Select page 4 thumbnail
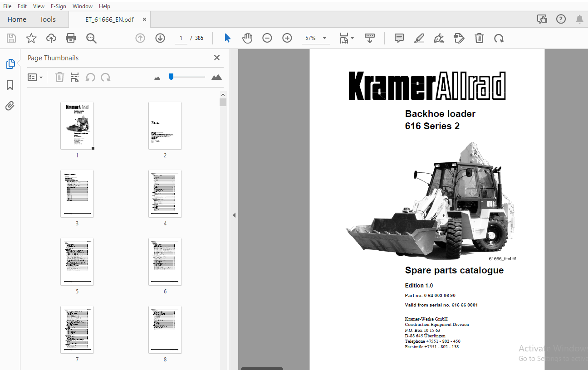Image resolution: width=588 pixels, height=370 pixels. click(165, 194)
